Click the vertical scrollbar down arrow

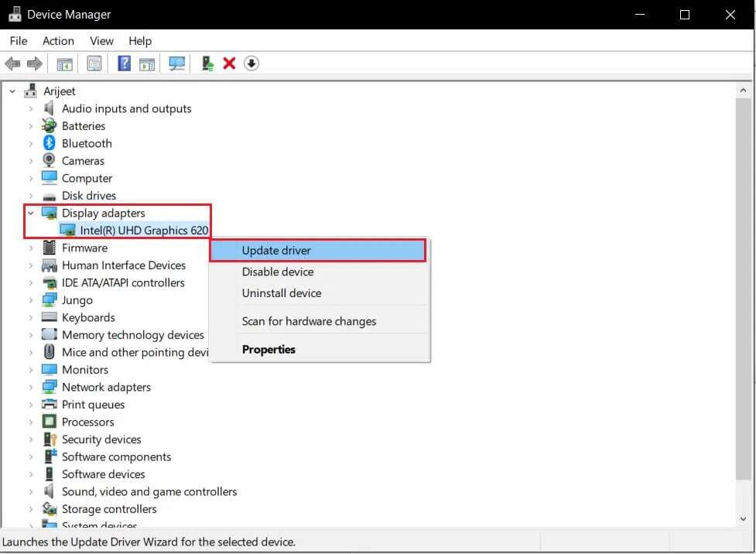[743, 519]
